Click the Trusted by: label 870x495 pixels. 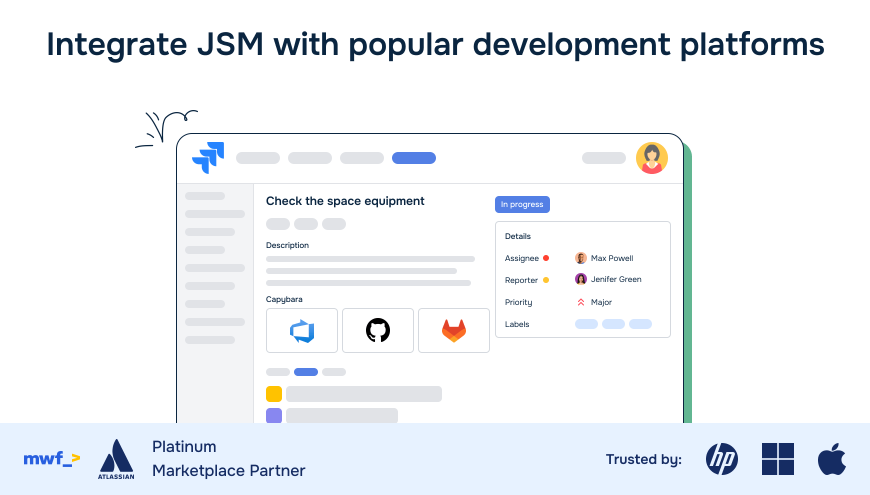pyautogui.click(x=644, y=459)
